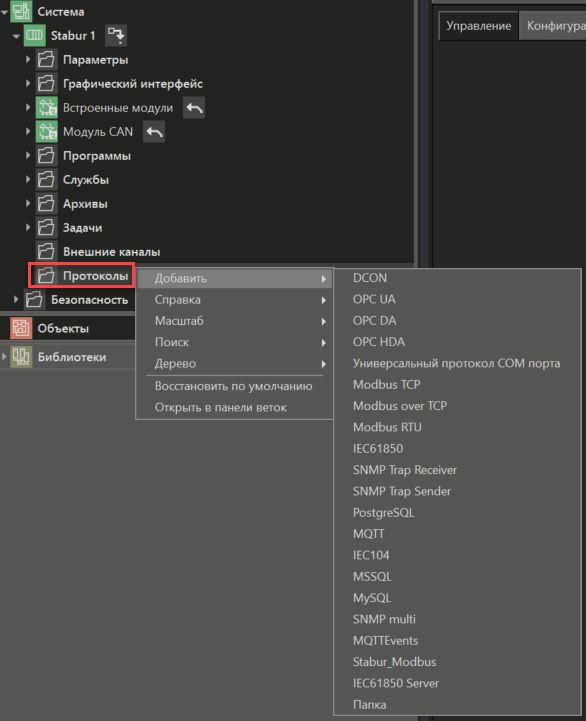Expand the Графический интерфейс branch
The width and height of the screenshot is (586, 721).
(x=28, y=83)
